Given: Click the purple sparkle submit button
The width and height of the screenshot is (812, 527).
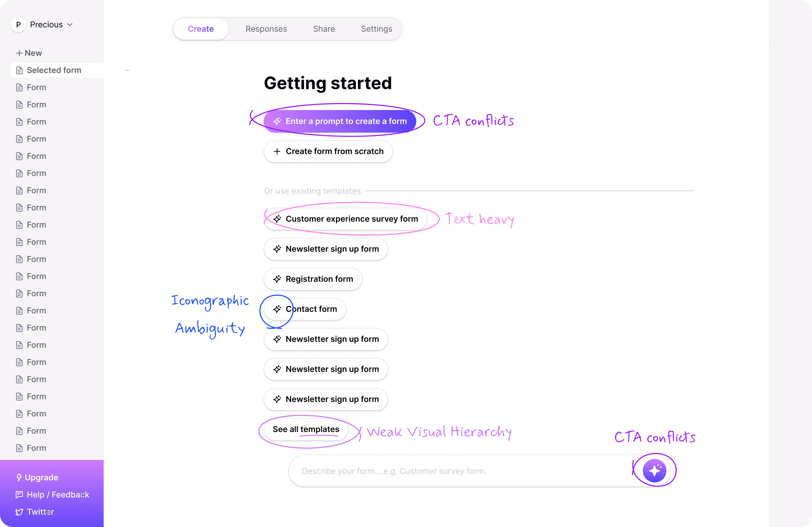Looking at the screenshot, I should 654,470.
